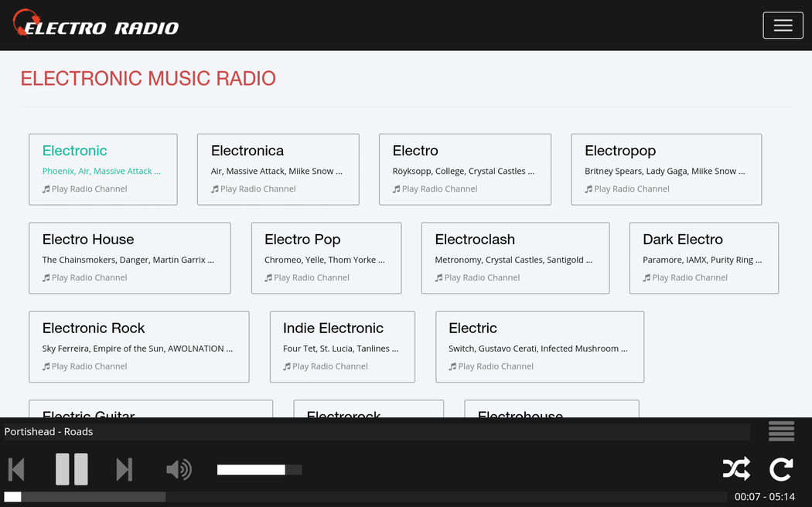Mute the volume speaker icon

pyautogui.click(x=179, y=469)
